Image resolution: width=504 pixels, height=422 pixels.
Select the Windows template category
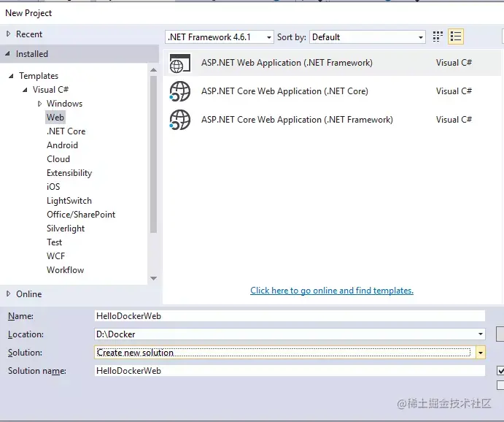(x=65, y=104)
